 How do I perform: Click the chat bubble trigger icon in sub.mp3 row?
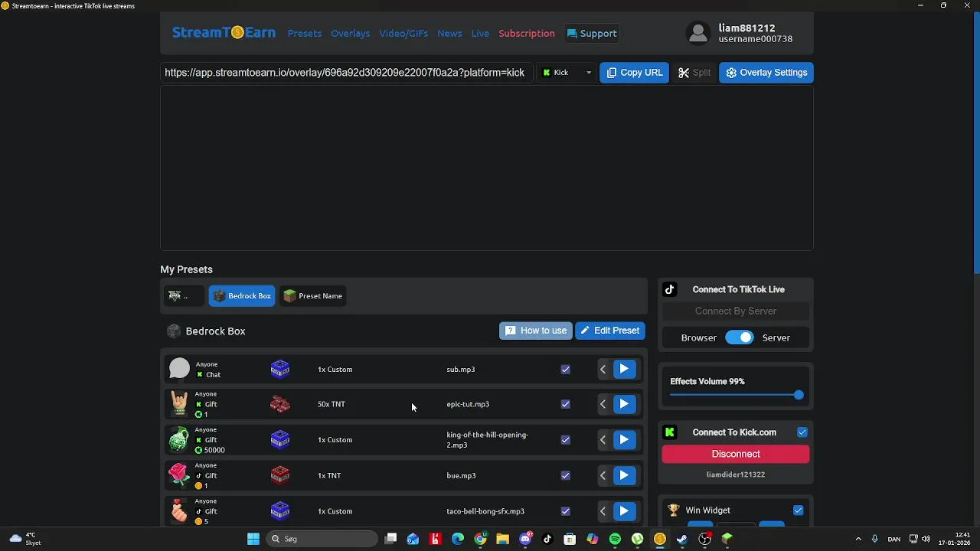tap(179, 369)
